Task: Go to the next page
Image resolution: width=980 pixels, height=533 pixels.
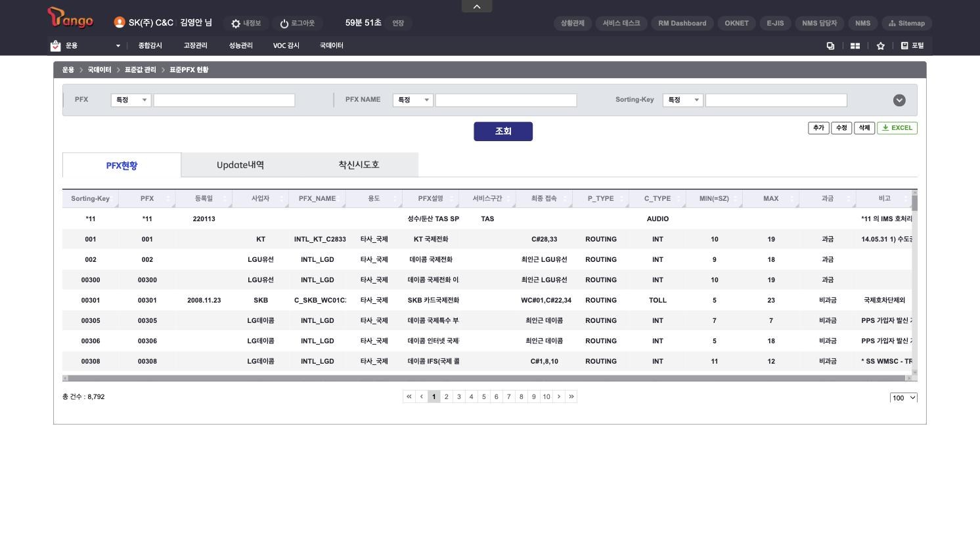Action: click(559, 396)
